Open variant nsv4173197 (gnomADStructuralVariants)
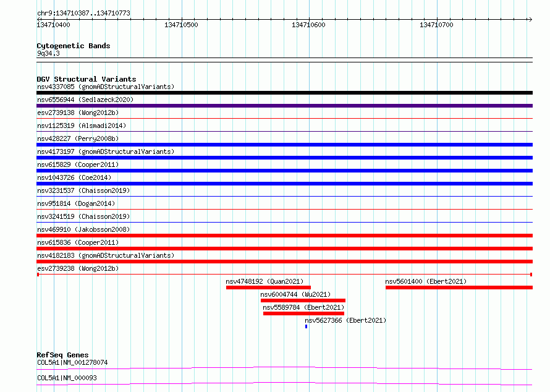 [x=106, y=151]
